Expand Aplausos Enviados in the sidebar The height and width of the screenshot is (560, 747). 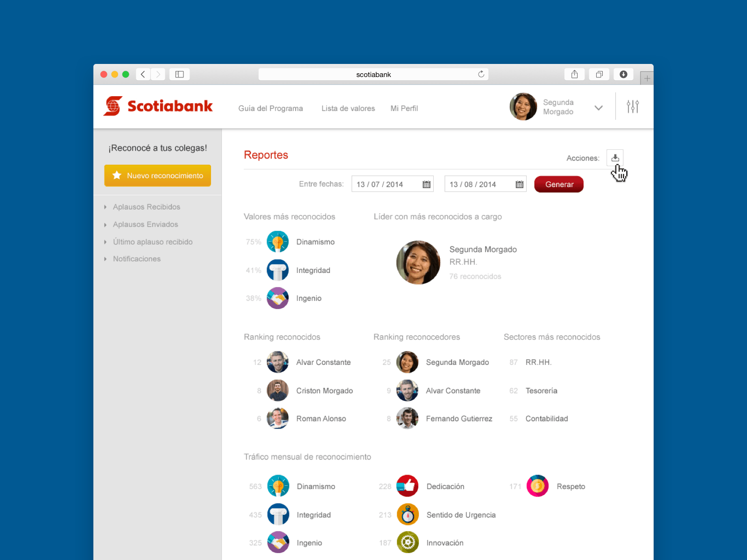pos(146,224)
